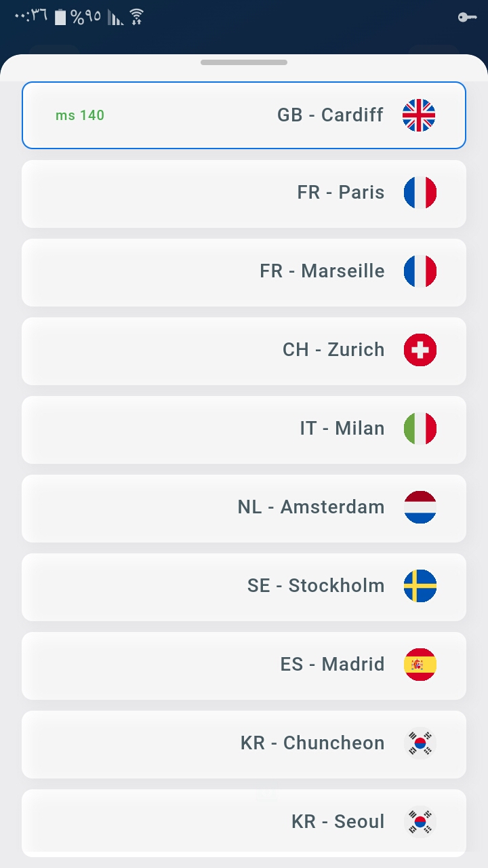The image size is (488, 868).
Task: Tap the Korean flag beside Seoul
Action: pos(420,822)
